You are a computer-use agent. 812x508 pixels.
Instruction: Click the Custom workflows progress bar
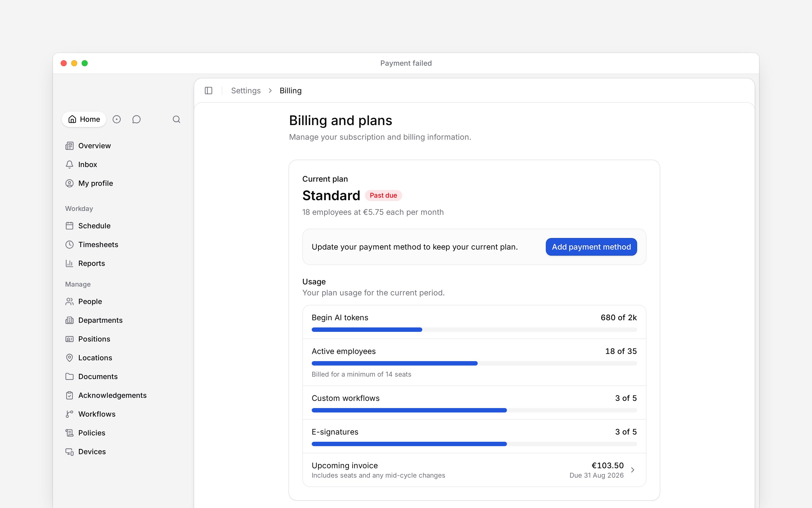point(474,410)
